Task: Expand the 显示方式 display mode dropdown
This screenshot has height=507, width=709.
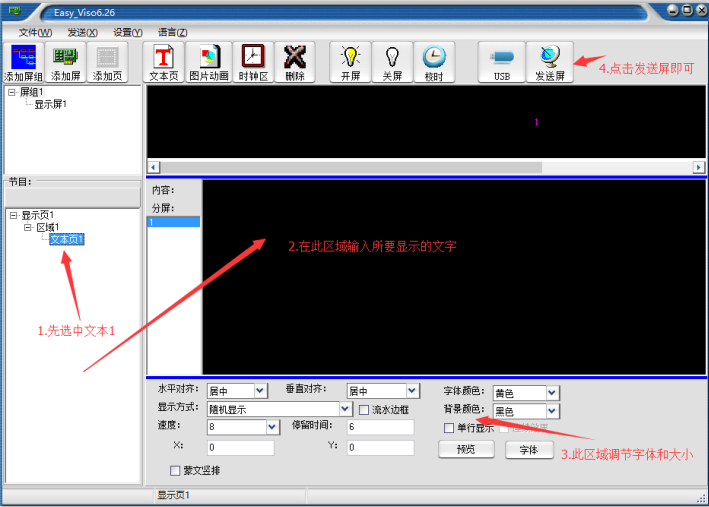Action: 346,409
